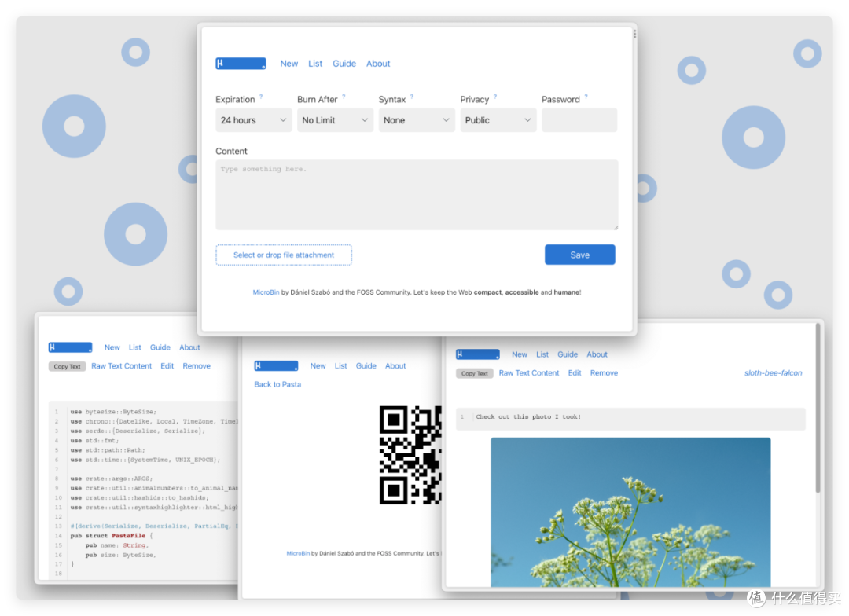
Task: Open Raw Text Content in code window
Action: pos(121,366)
